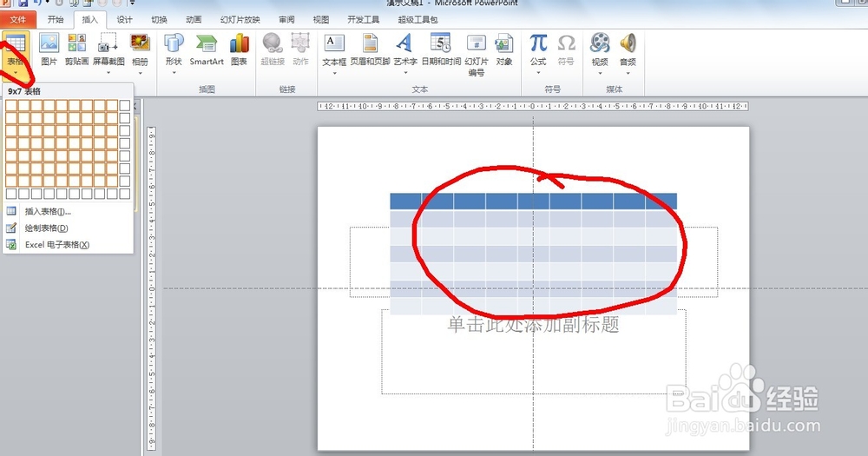Viewport: 868px width, 456px height.
Task: Open the 审阅 ribbon tab
Action: [286, 19]
